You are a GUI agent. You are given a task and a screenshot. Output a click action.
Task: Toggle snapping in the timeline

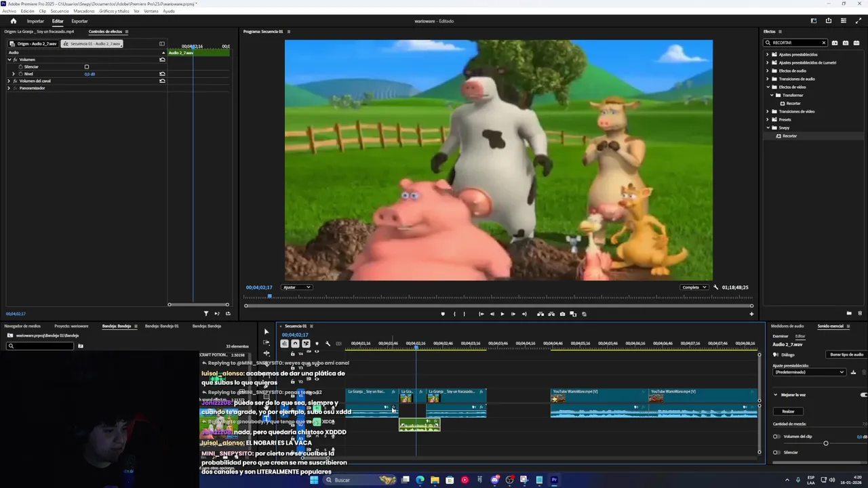(295, 344)
